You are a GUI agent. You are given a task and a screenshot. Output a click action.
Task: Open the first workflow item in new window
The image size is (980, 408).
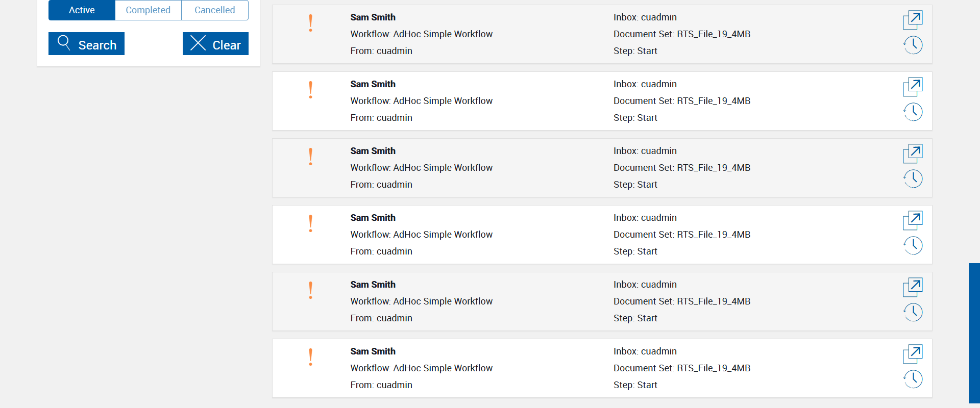tap(913, 20)
